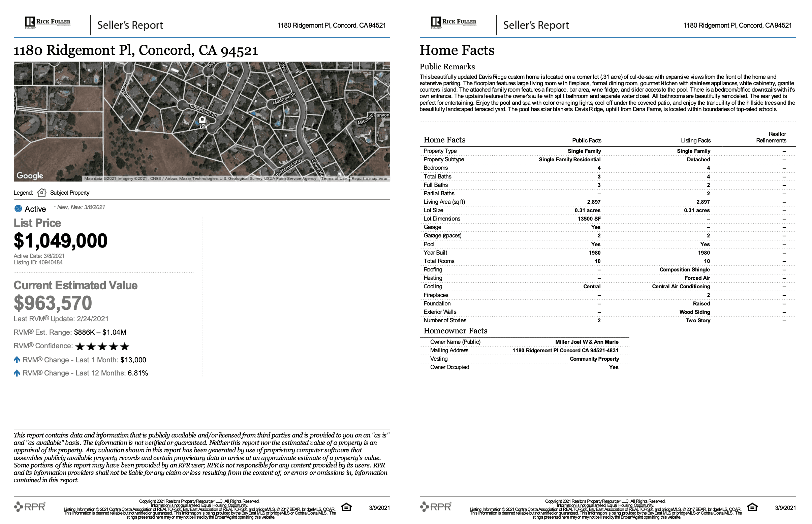
Task: Click the Equal Housing icon in left footer
Action: [x=346, y=507]
